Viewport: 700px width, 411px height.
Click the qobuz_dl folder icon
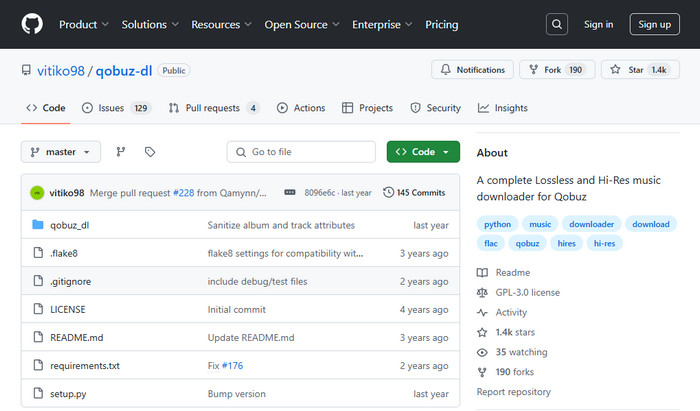pos(38,224)
